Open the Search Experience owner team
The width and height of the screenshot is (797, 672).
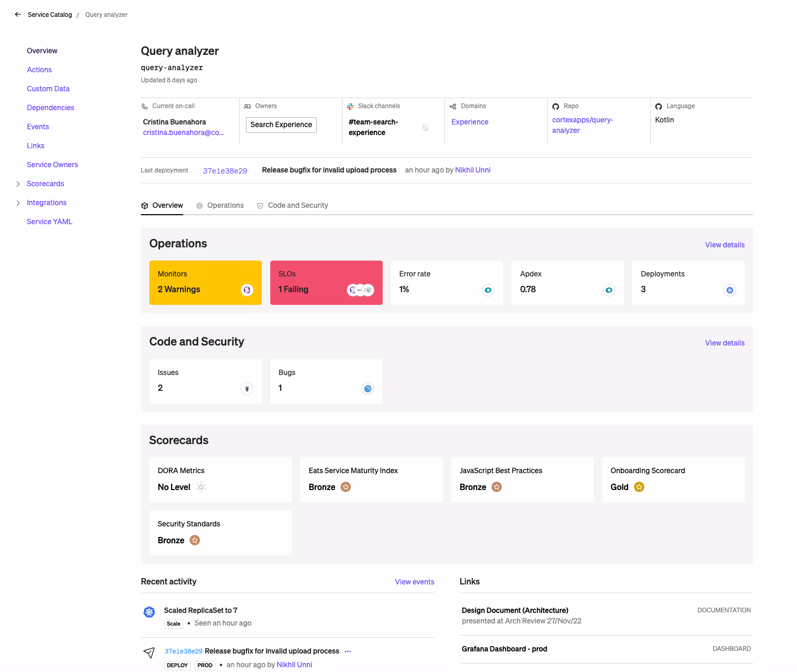coord(281,125)
